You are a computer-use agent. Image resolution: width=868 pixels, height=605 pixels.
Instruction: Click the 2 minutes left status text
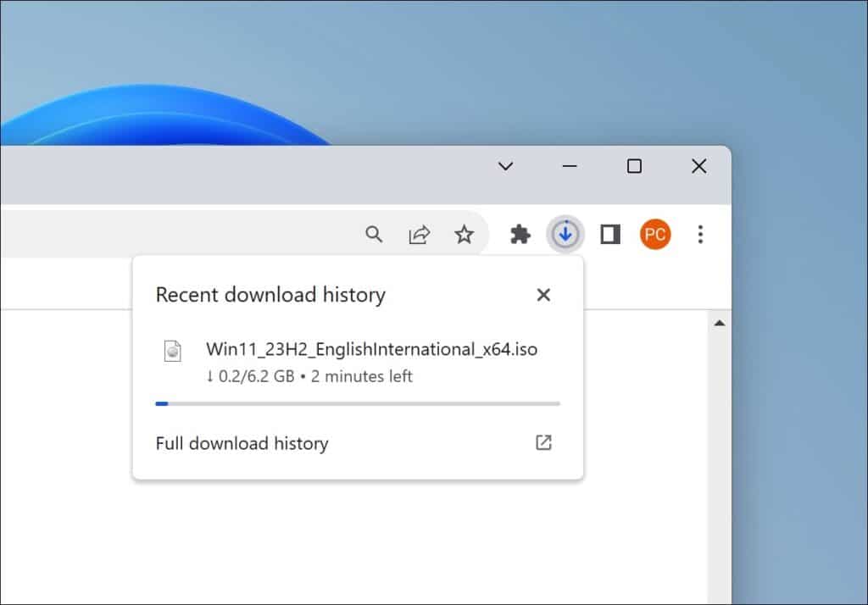[x=362, y=376]
